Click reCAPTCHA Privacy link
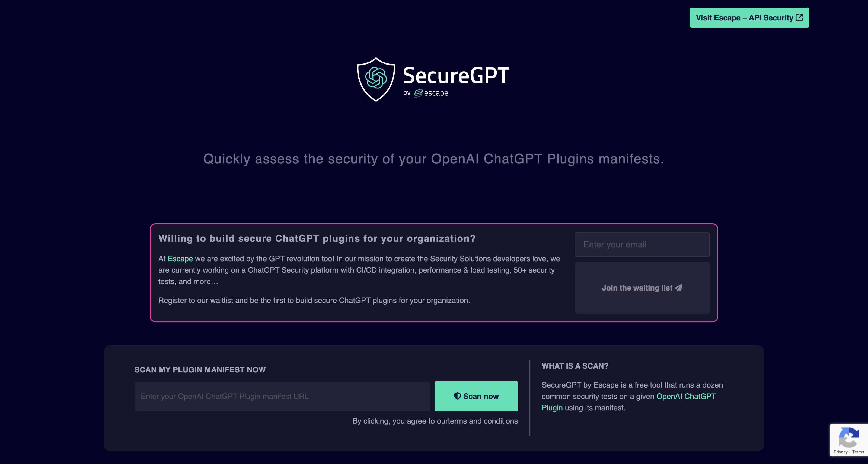Screen dimensions: 868x464 click(x=840, y=452)
